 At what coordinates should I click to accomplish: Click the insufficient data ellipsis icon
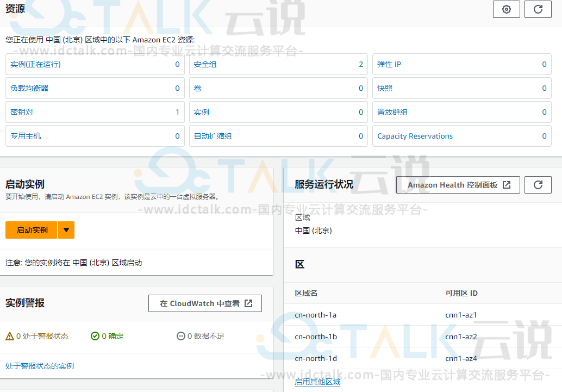tap(180, 336)
